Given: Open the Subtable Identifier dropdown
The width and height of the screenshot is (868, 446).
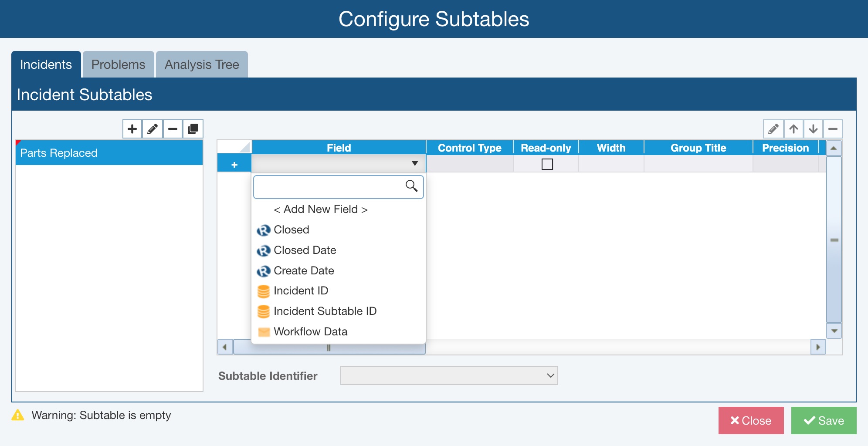Looking at the screenshot, I should (x=449, y=375).
